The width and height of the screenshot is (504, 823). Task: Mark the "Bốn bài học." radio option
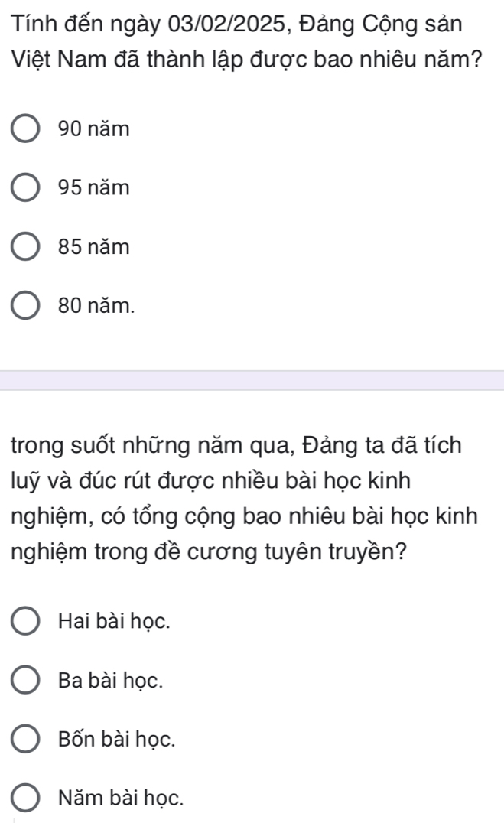(28, 740)
